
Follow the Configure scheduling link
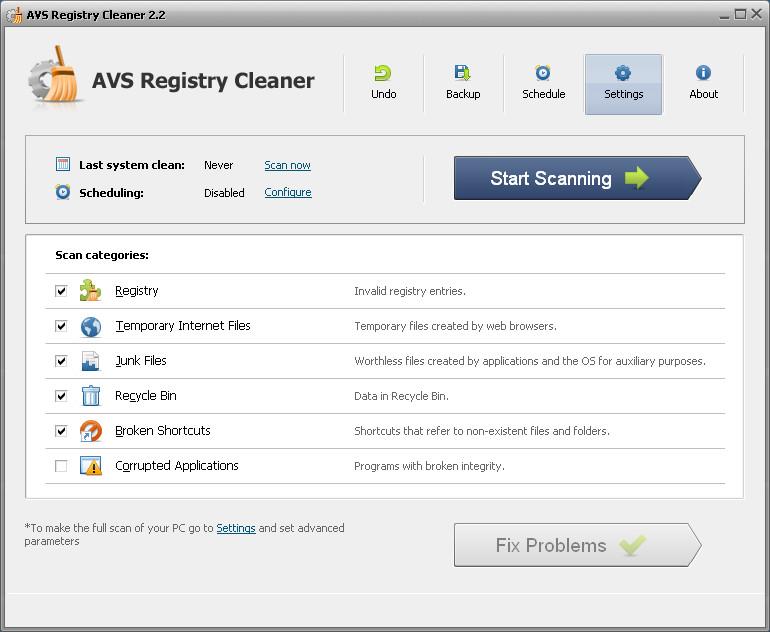click(288, 192)
